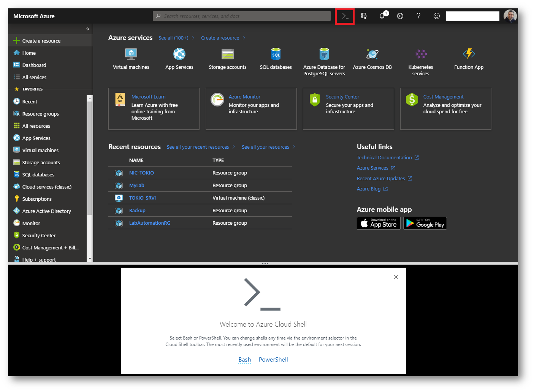Open Subscriptions in sidebar
534x392 pixels.
pos(48,199)
